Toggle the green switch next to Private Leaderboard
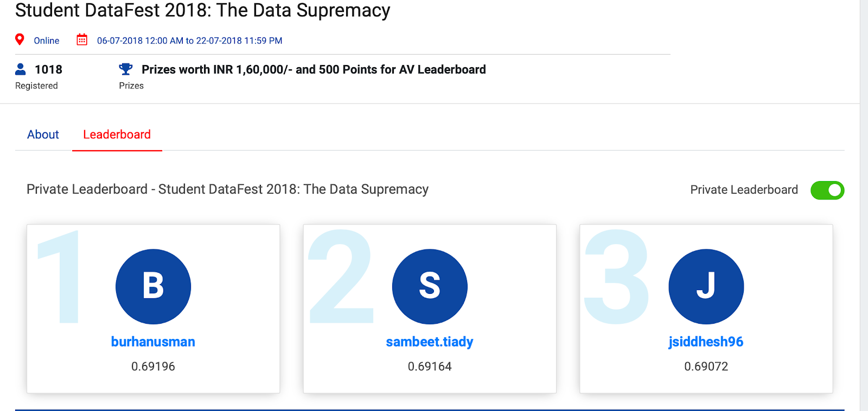This screenshot has width=868, height=411. click(827, 190)
